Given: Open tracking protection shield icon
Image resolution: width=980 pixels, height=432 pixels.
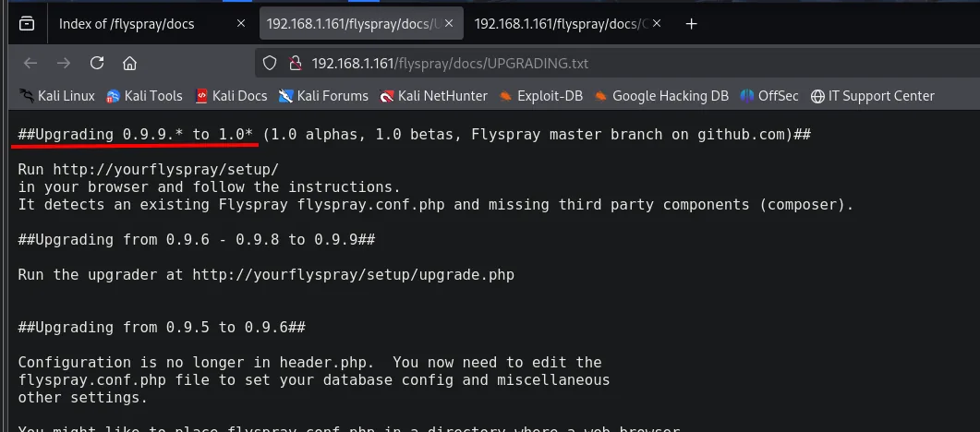Looking at the screenshot, I should [270, 63].
